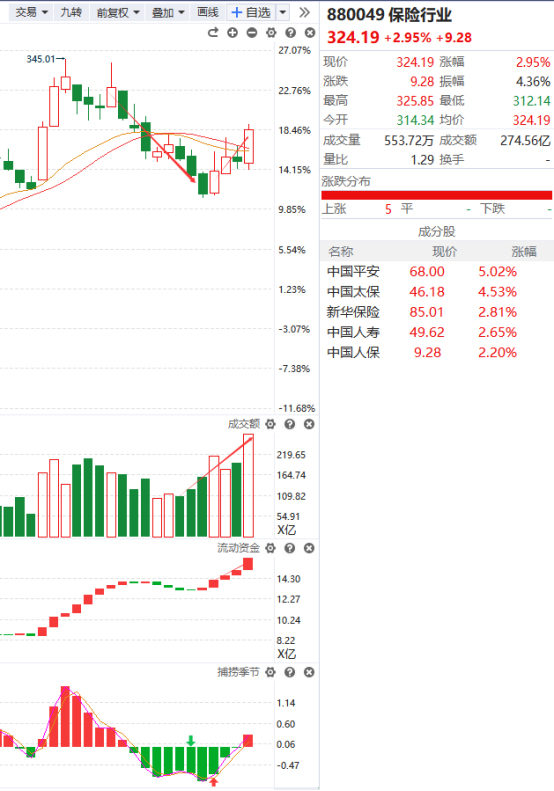Screen dimensions: 554x791
Task: Click the 345.01 high price label
Action: coord(41,59)
